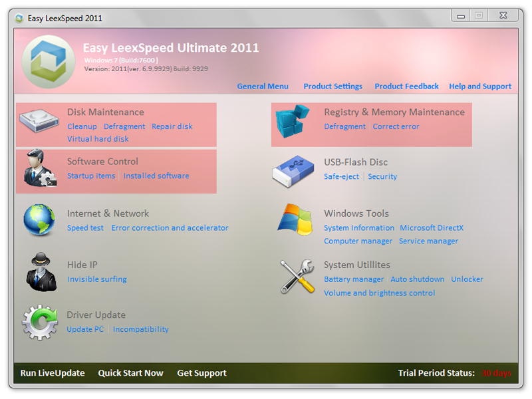Close the Easy LeexSpeed 2011 window
Screen dimensions: 532x399
click(x=503, y=15)
